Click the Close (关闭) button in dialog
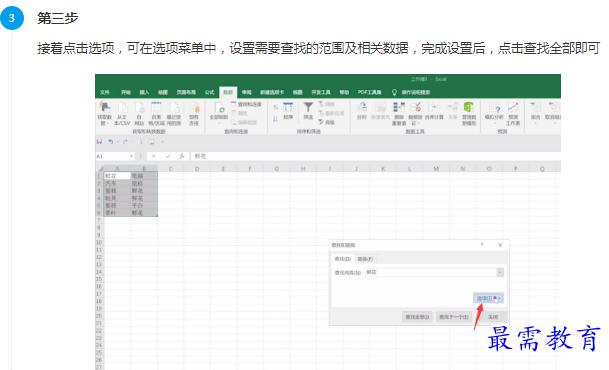This screenshot has height=370, width=609. [493, 317]
